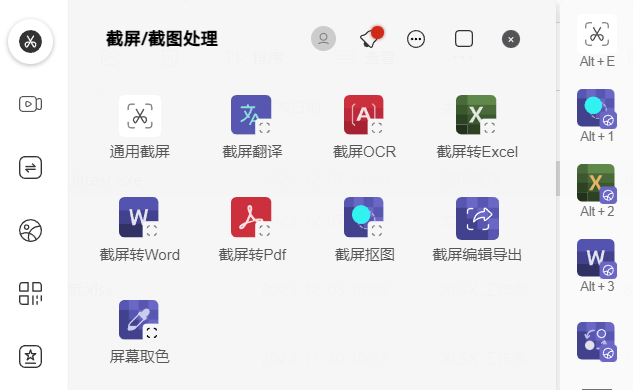Click the Alt+2 Excel shortcut icon

coord(597,183)
